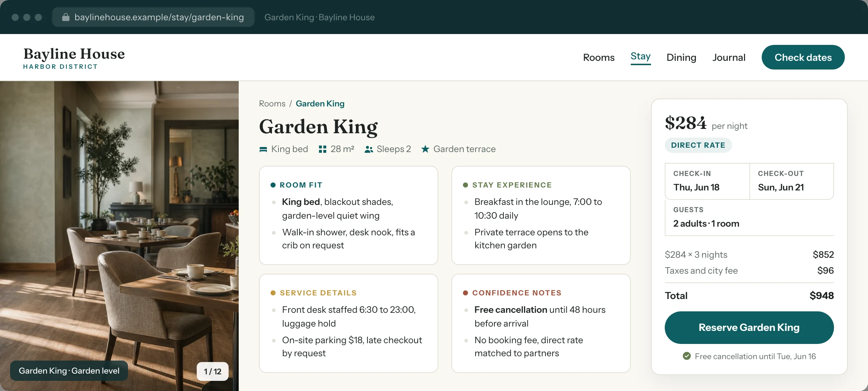The height and width of the screenshot is (391, 868).
Task: Click the 'Private terrace opens' bullet
Action: coord(531,239)
